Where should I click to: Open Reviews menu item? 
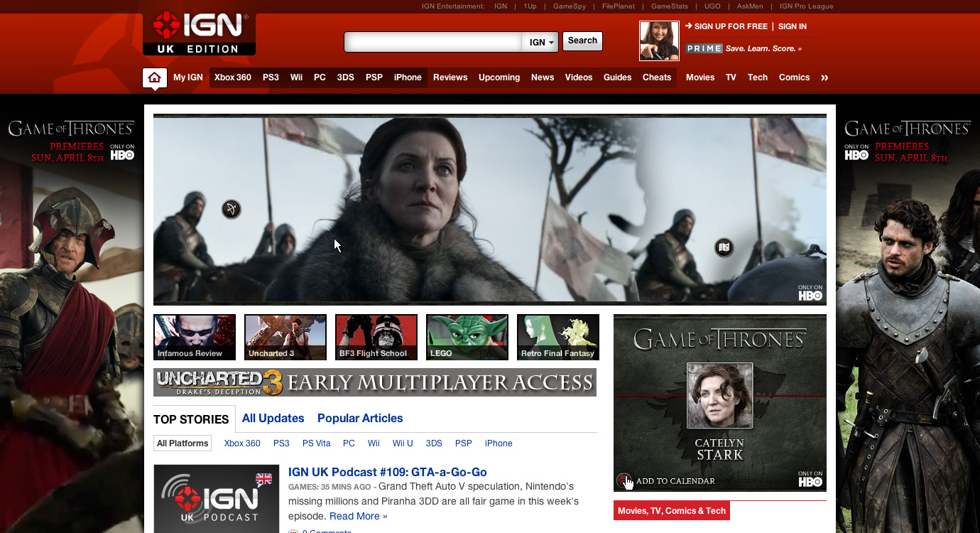[450, 77]
